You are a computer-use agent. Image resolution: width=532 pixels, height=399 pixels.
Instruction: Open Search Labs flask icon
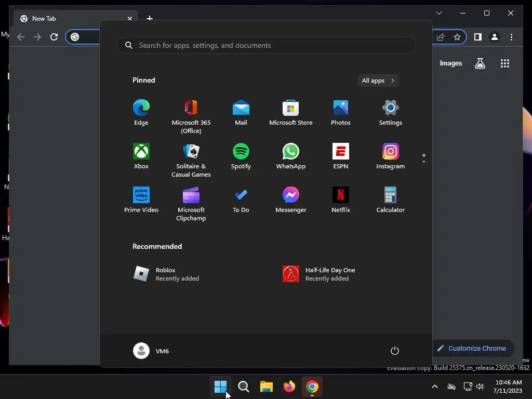click(x=480, y=63)
